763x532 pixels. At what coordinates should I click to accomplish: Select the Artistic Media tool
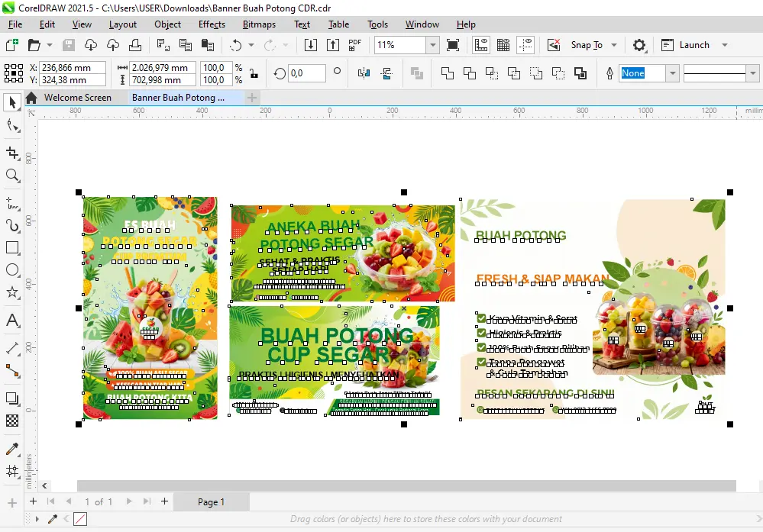coord(13,226)
